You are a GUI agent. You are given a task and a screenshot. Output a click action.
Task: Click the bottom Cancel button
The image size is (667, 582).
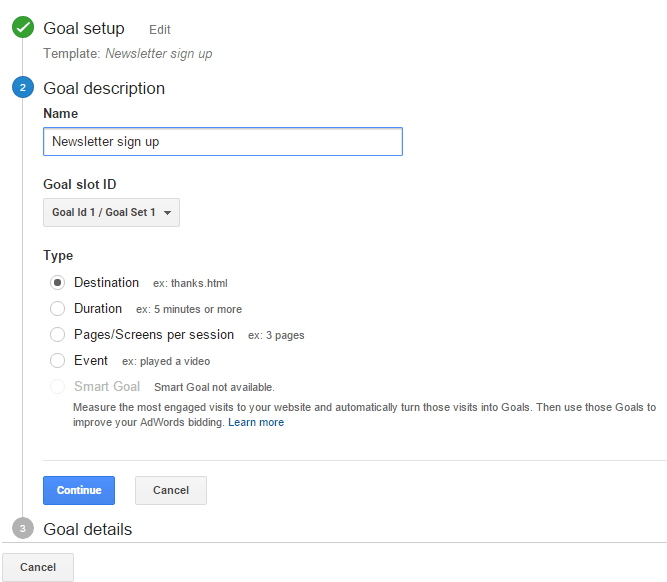coord(38,567)
